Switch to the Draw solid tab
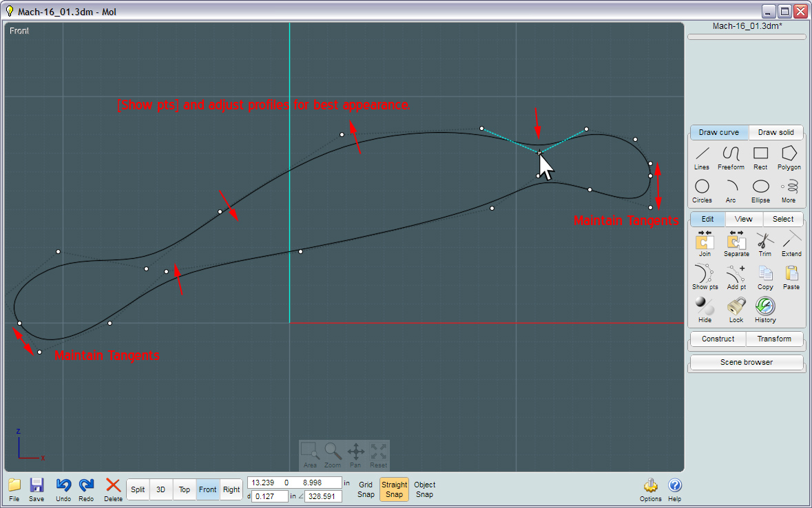The height and width of the screenshot is (508, 812). coord(775,132)
